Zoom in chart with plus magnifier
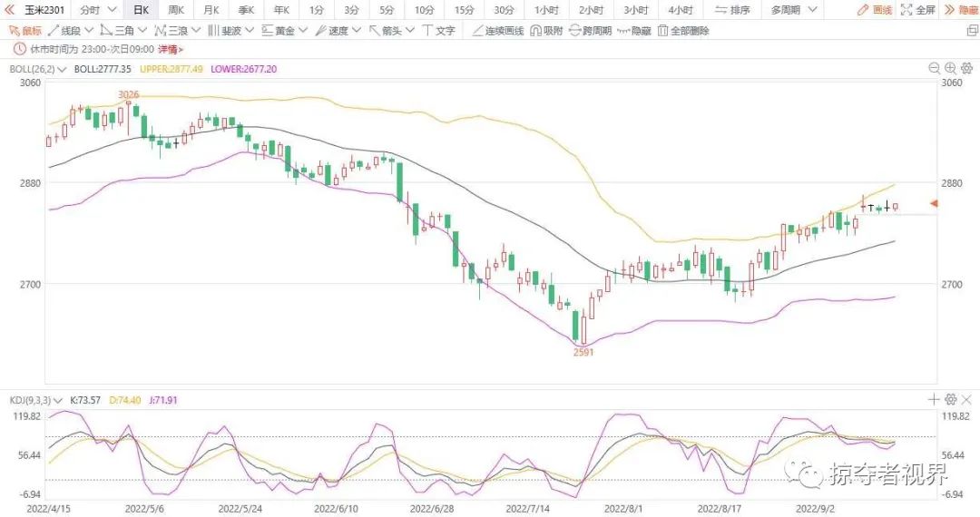 pyautogui.click(x=951, y=68)
